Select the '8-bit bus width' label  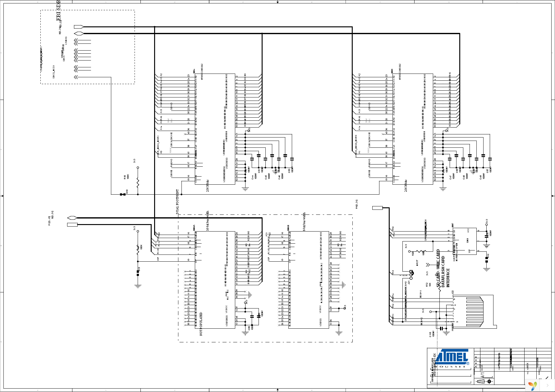tap(304, 222)
